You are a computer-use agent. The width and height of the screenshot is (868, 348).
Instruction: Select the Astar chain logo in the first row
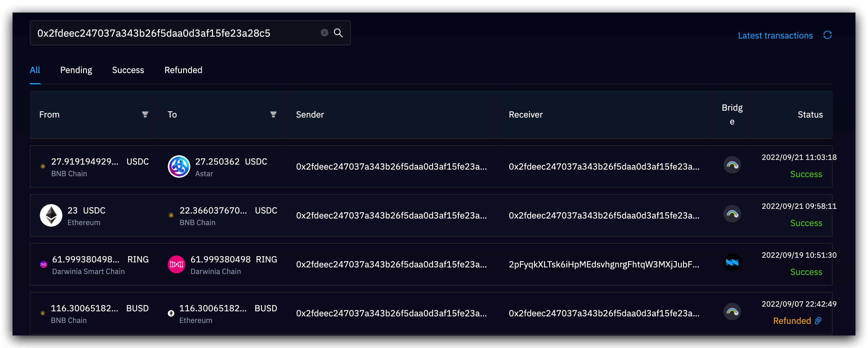179,166
